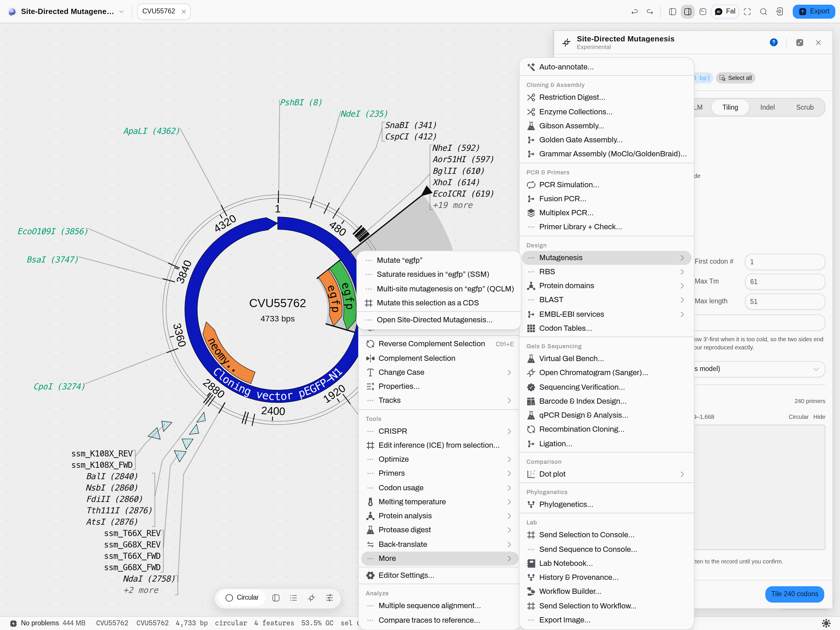The height and width of the screenshot is (630, 840).
Task: Open the project name dropdown chevron
Action: point(121,12)
